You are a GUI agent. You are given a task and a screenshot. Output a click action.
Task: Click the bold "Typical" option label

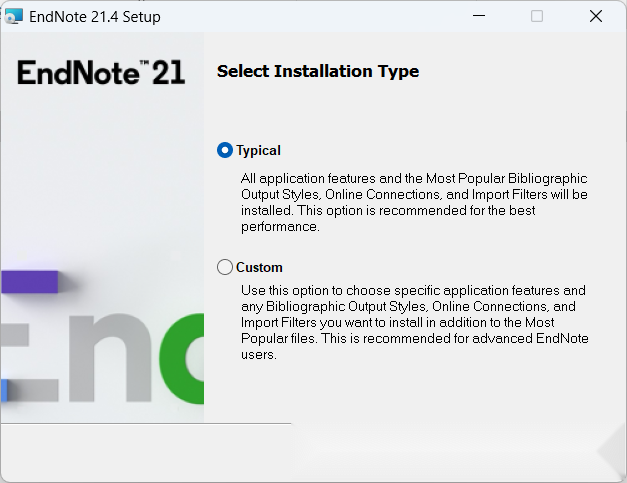[258, 151]
